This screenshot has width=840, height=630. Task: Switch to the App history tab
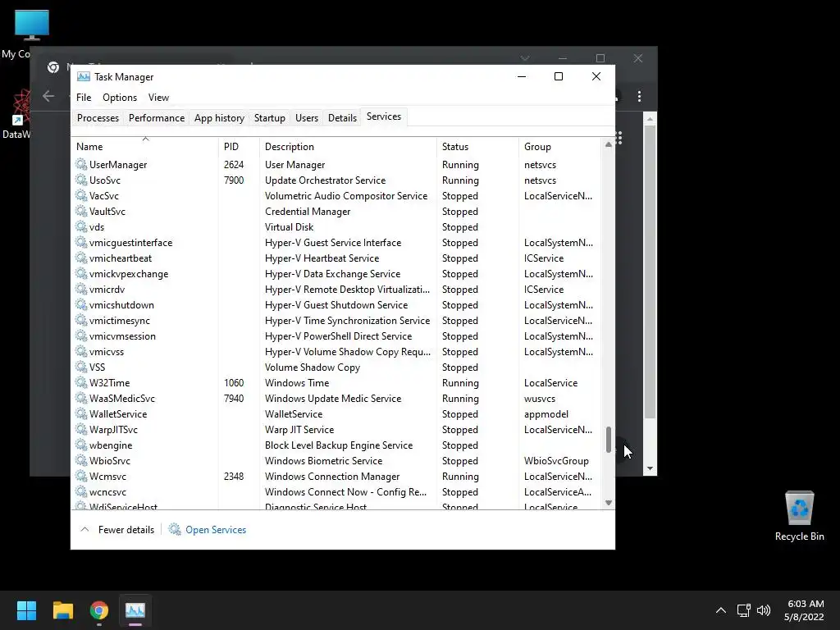tap(219, 118)
